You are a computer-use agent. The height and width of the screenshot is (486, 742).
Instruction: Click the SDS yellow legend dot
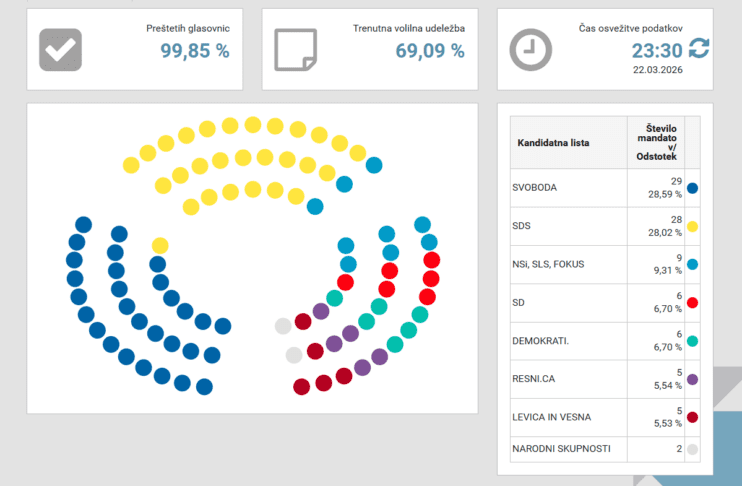(x=692, y=227)
